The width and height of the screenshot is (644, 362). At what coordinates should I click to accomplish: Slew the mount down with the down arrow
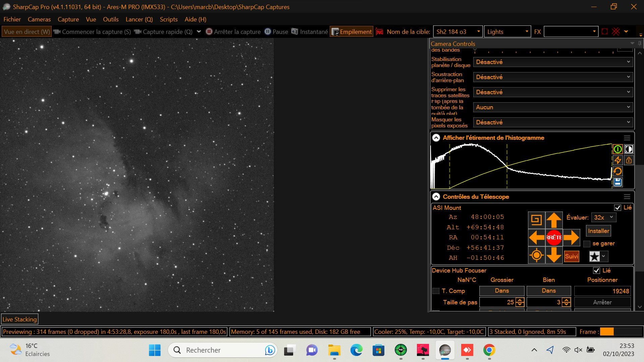(554, 255)
